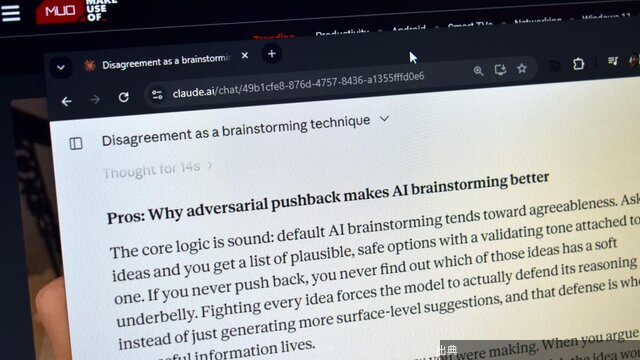Click the chat title Disagreement as a brainstorming technique

coord(236,130)
